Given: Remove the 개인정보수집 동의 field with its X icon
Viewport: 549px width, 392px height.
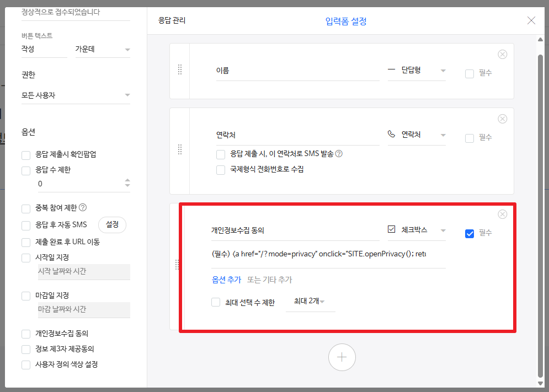Looking at the screenshot, I should (502, 214).
